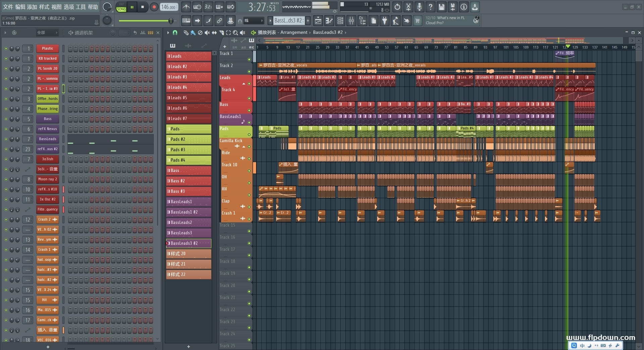This screenshot has width=644, height=350.
Task: Mute Track 1 with its green light
Action: (249, 59)
